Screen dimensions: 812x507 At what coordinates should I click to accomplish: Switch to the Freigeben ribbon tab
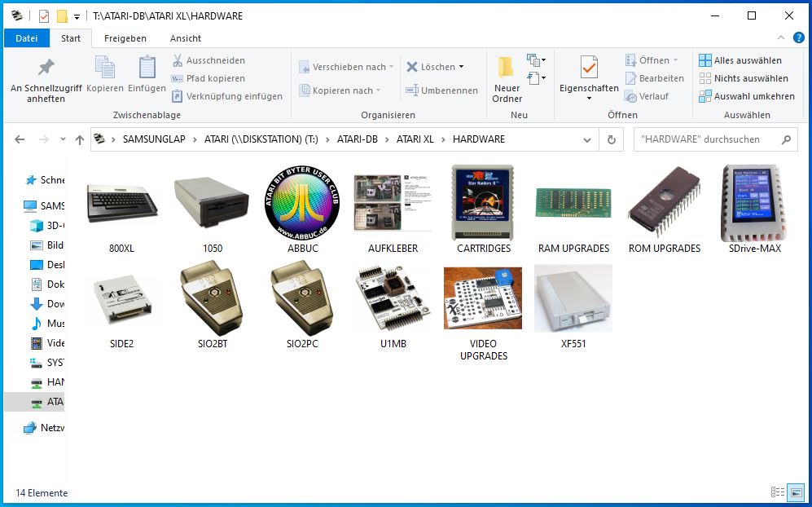tap(125, 37)
